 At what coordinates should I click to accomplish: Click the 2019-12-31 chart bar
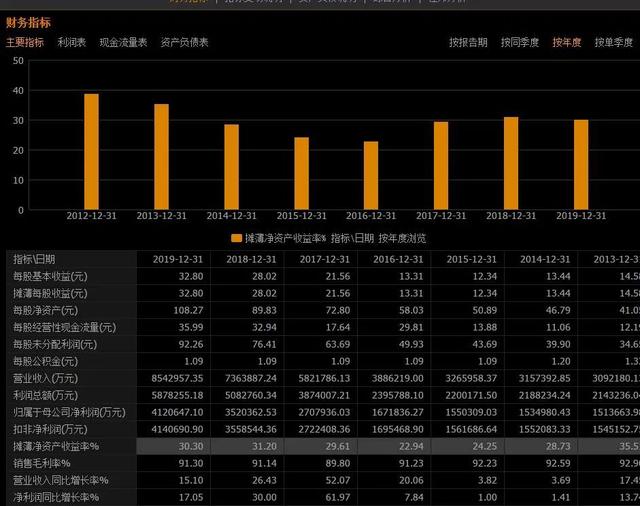tap(581, 165)
